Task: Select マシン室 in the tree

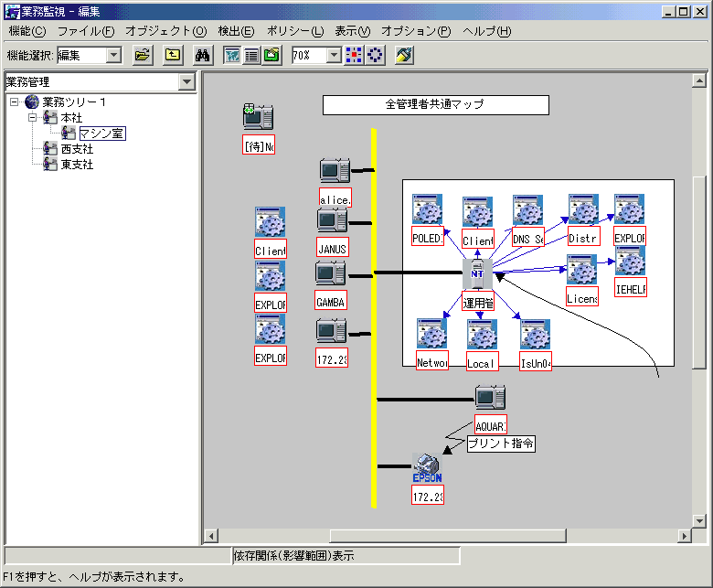Action: pos(101,134)
